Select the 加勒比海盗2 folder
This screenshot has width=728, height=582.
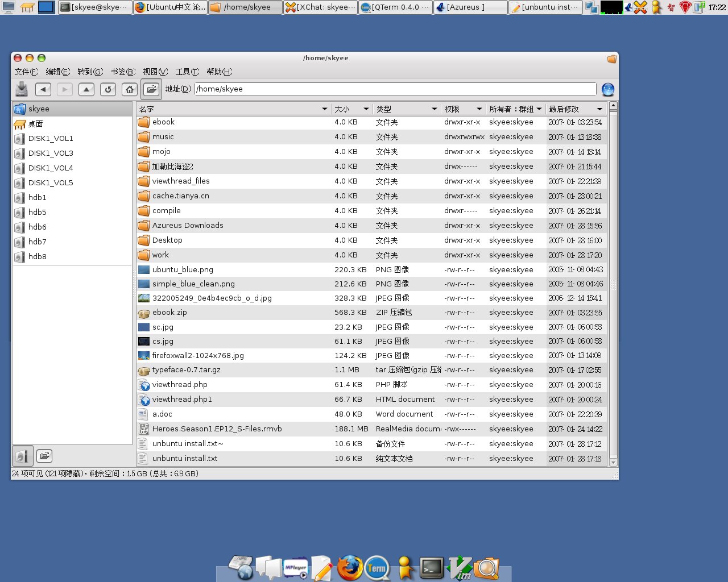coord(371,167)
